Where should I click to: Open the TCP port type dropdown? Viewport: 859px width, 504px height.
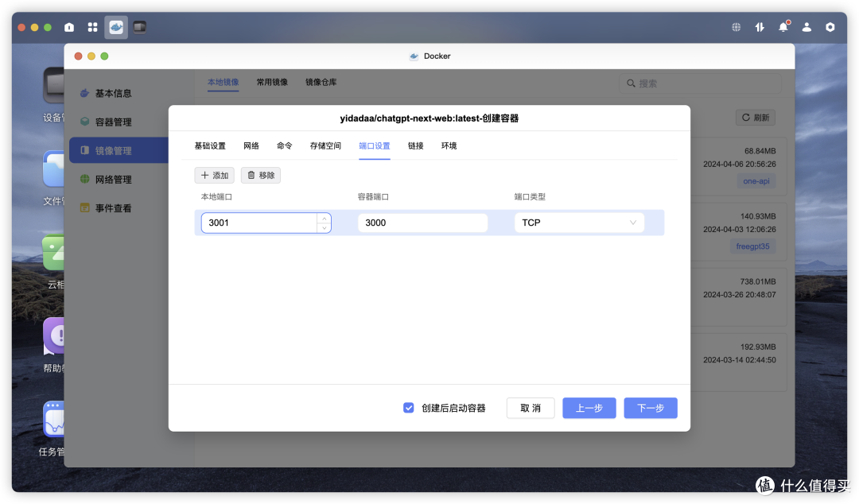click(x=579, y=223)
